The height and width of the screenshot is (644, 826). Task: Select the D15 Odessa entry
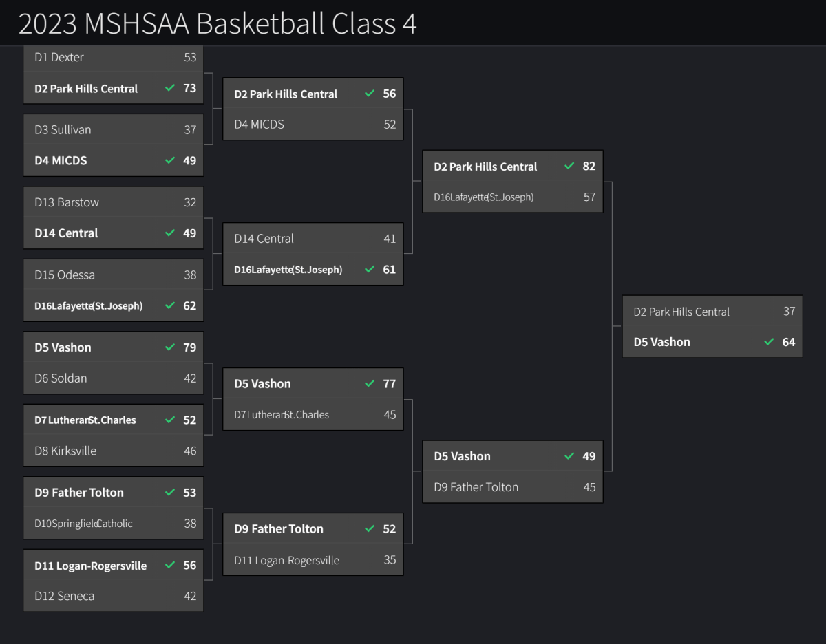[x=65, y=275]
